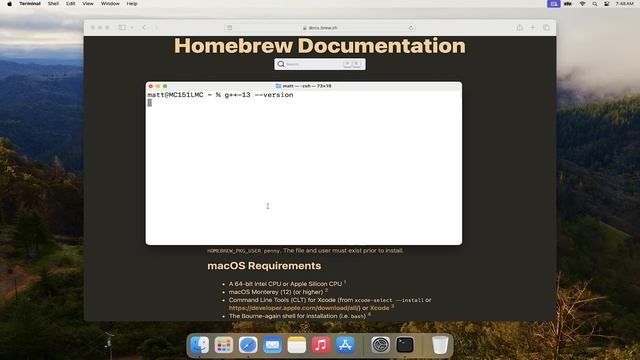
Task: Open new tab in Safari
Action: click(x=532, y=27)
